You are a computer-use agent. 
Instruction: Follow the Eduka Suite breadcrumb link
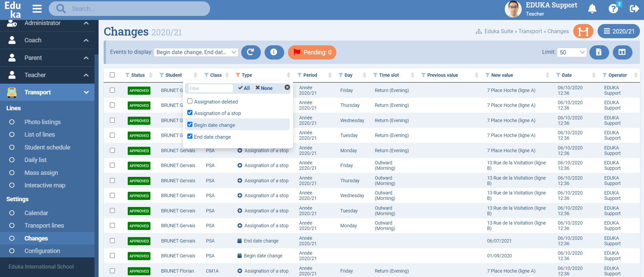pyautogui.click(x=499, y=31)
